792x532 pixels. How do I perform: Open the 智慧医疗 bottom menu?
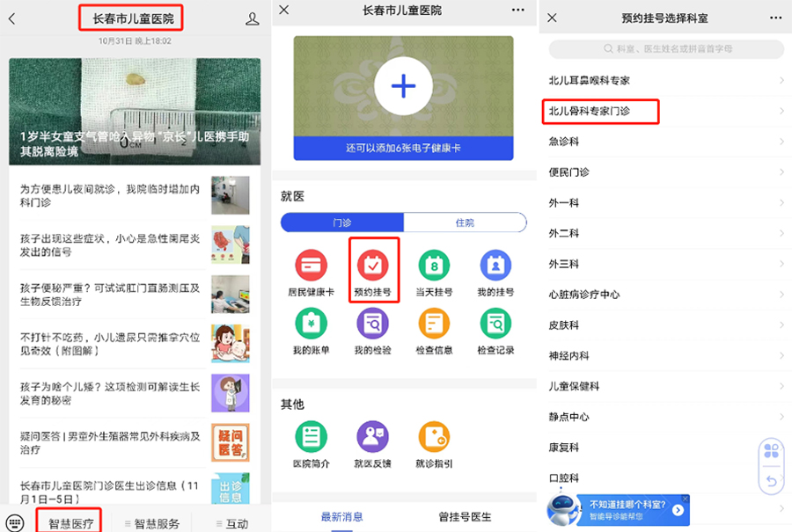point(70,523)
